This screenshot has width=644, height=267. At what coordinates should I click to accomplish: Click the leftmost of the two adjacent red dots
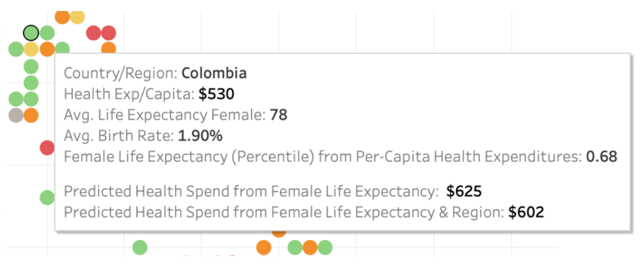pyautogui.click(x=93, y=33)
